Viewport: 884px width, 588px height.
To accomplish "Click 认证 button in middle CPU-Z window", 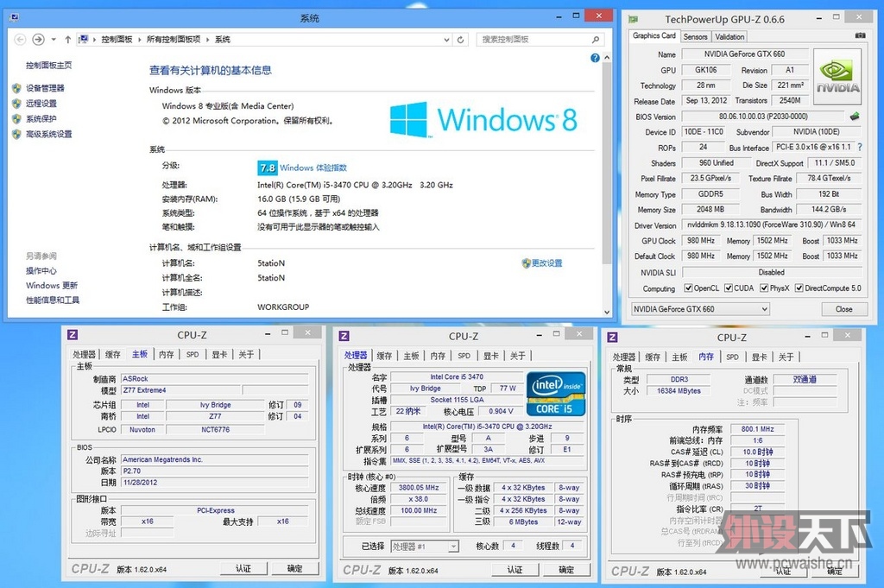I will pos(515,569).
